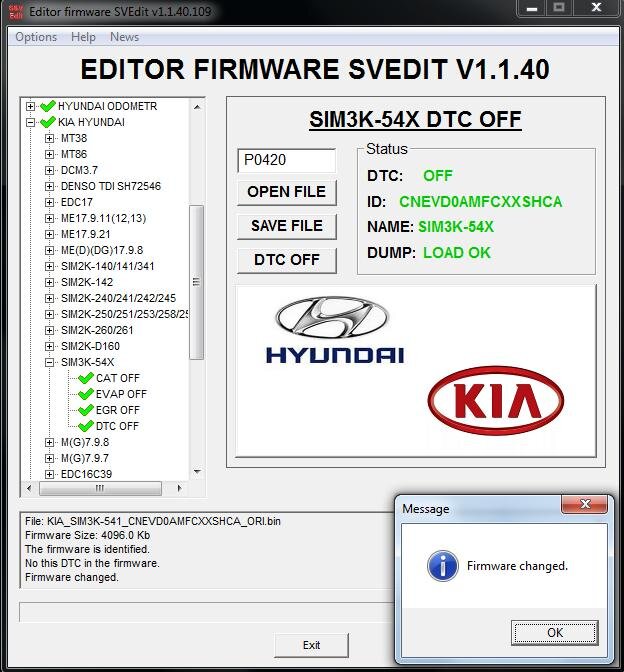Click the OPEN FILE button
Screen dimensions: 624x672
click(287, 192)
